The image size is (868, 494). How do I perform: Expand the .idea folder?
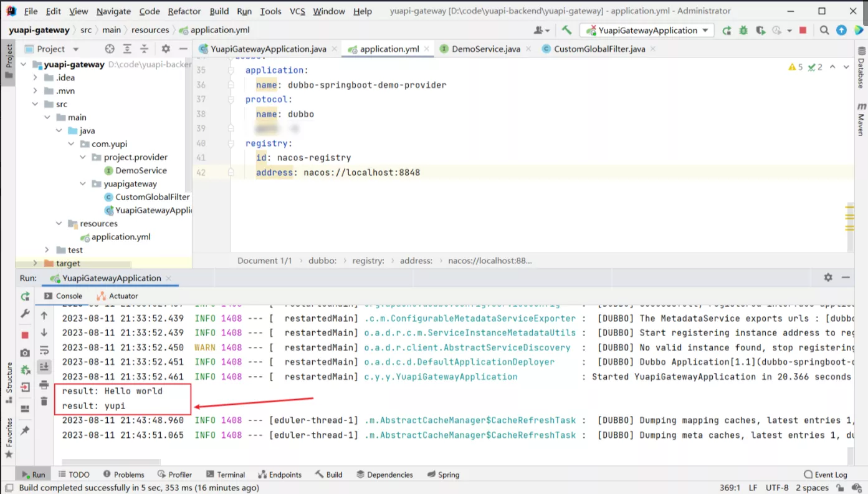click(x=35, y=77)
